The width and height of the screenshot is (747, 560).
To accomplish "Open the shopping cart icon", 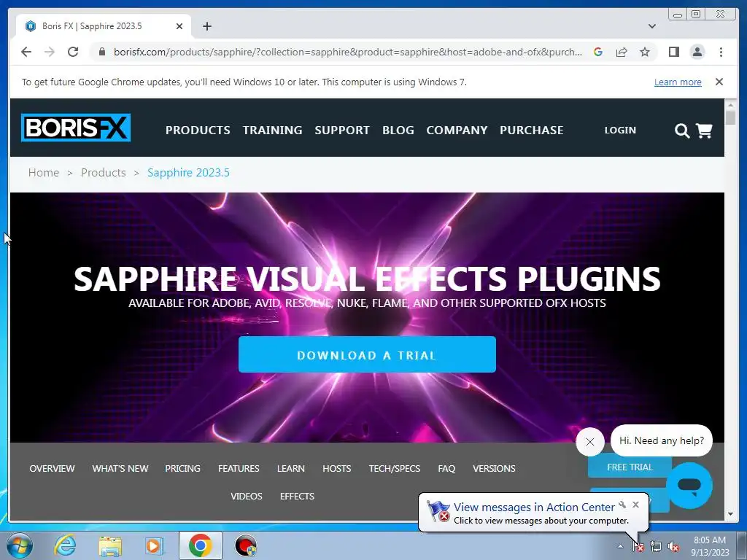I will click(704, 131).
